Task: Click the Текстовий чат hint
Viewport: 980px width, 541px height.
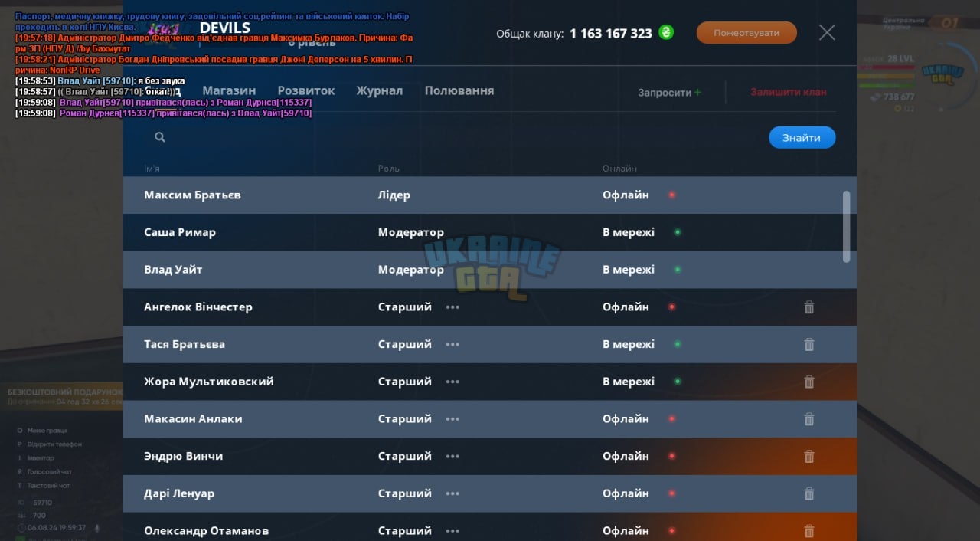Action: [48, 486]
